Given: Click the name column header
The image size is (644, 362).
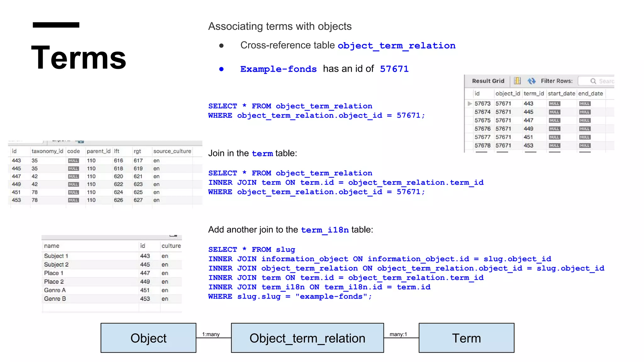Looking at the screenshot, I should click(52, 246).
